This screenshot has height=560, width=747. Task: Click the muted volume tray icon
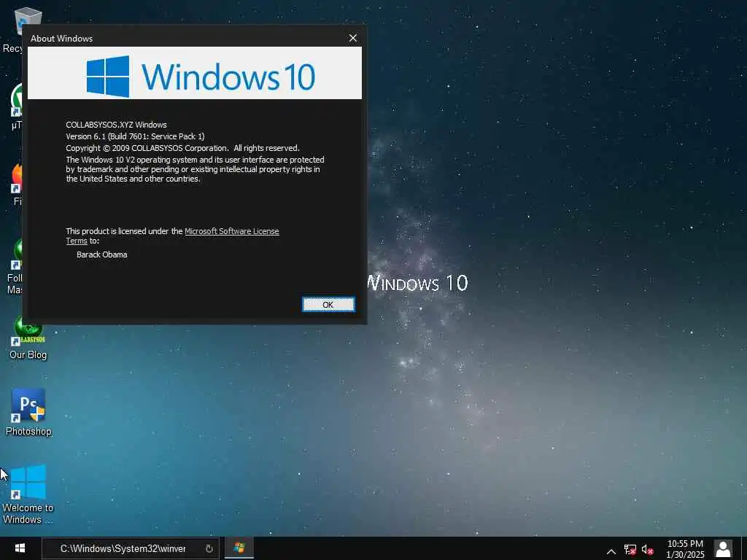pyautogui.click(x=648, y=550)
